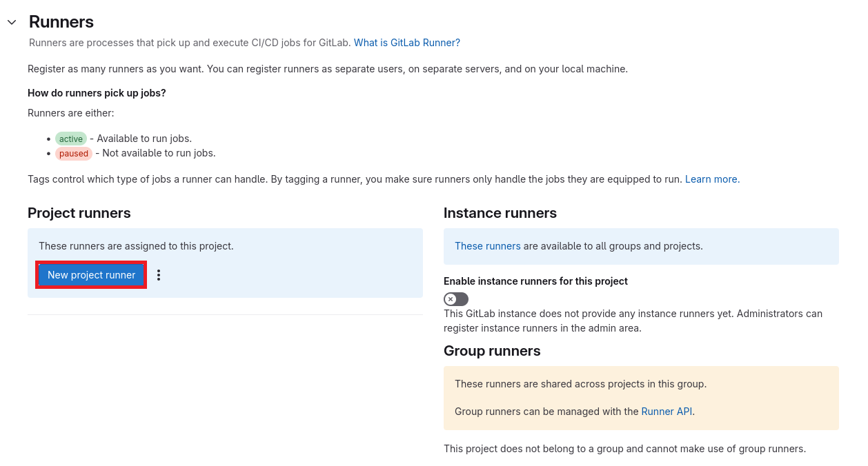The height and width of the screenshot is (466, 868).
Task: Click the 'These runners are shared across projects' text
Action: point(580,384)
